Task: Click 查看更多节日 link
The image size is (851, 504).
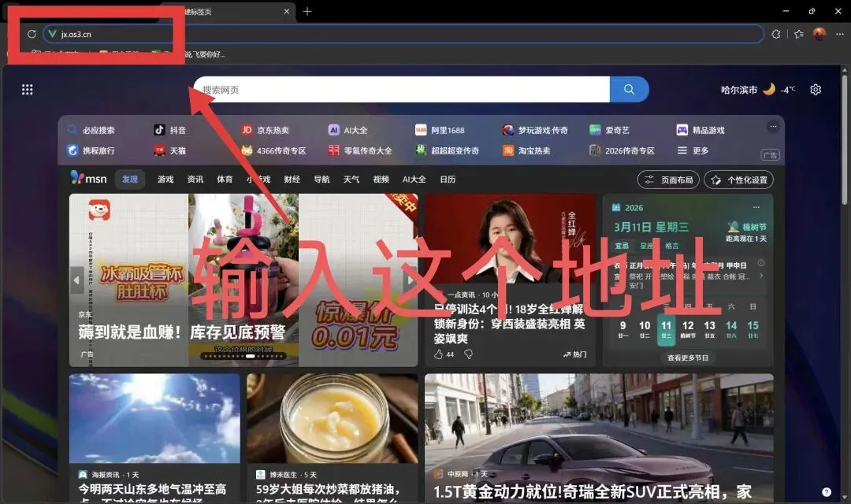Action: point(688,358)
